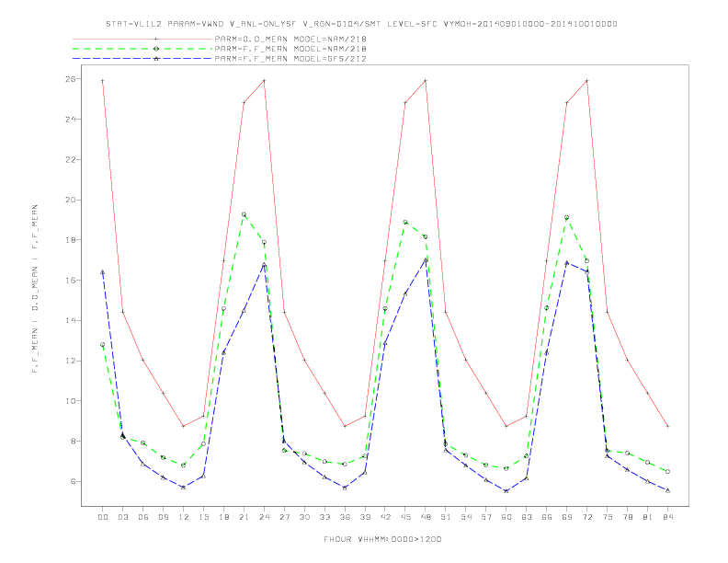
Task: Click x-axis tick label 81
Action: tap(648, 517)
